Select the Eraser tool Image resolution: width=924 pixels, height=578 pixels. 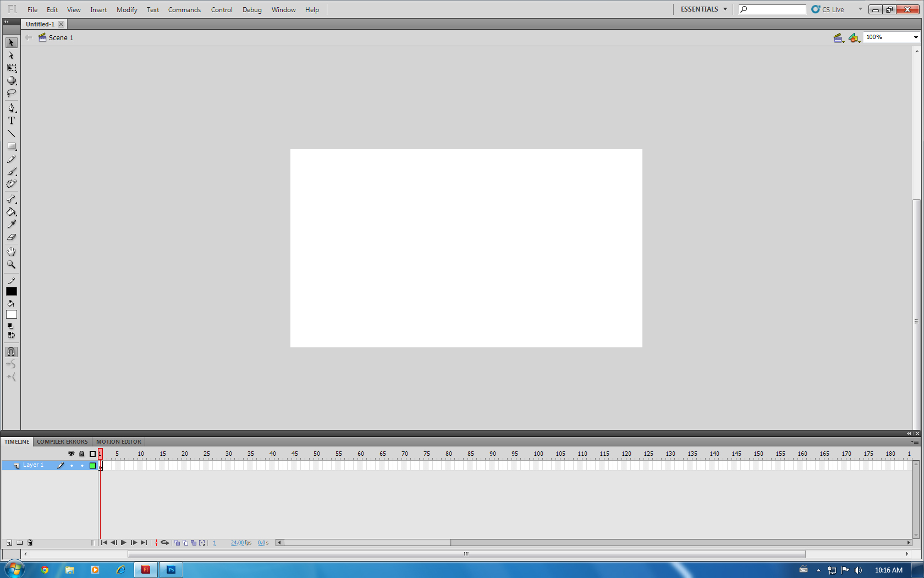click(11, 237)
